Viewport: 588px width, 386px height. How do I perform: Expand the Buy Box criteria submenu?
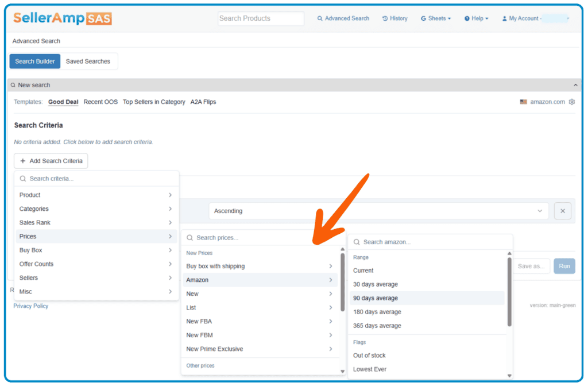click(x=96, y=250)
